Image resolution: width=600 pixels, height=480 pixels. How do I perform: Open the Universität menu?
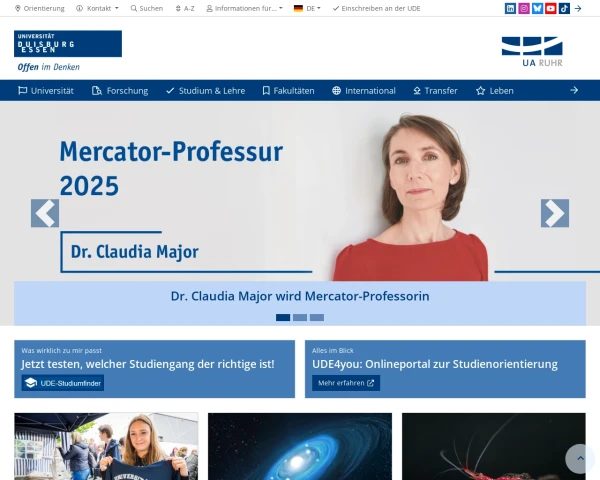tap(46, 91)
